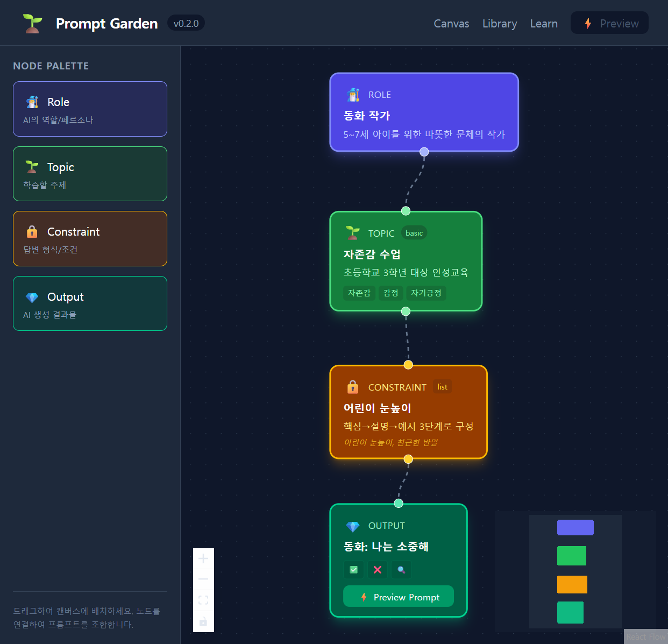The height and width of the screenshot is (644, 668).
Task: Click the Prompt Garden seedling logo
Action: tap(32, 23)
